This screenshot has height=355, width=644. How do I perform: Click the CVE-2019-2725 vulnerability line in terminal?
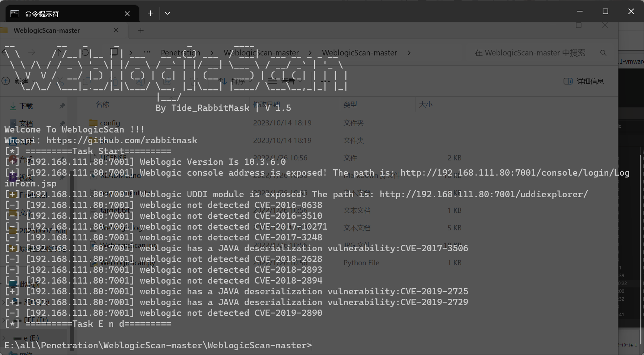click(x=236, y=291)
